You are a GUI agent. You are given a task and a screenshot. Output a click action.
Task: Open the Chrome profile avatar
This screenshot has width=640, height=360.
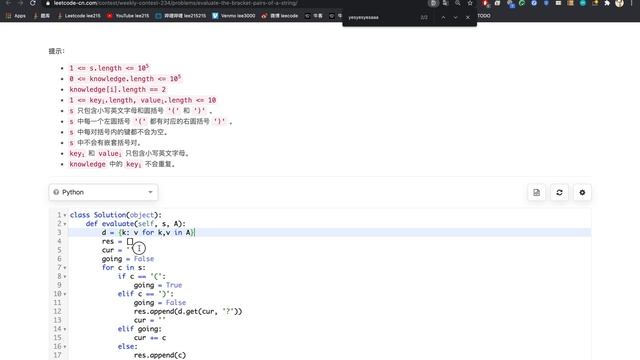tap(619, 3)
